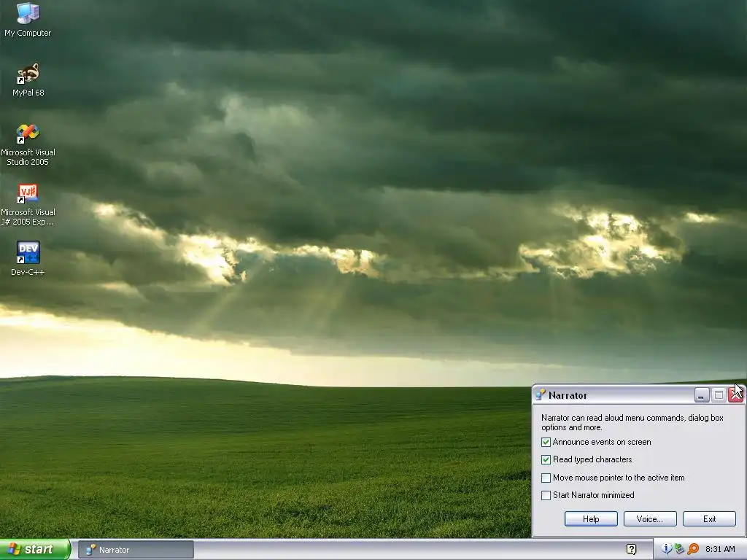Click the Exit button in Narrator

click(x=709, y=519)
